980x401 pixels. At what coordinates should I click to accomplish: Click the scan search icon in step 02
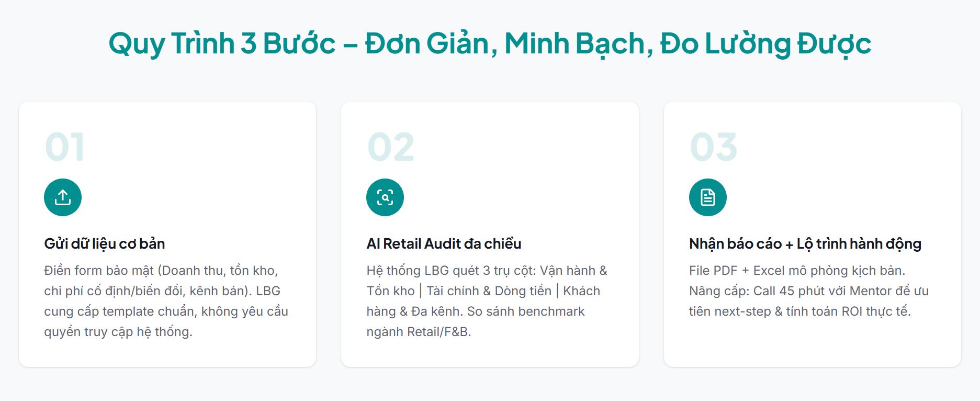coord(385,197)
